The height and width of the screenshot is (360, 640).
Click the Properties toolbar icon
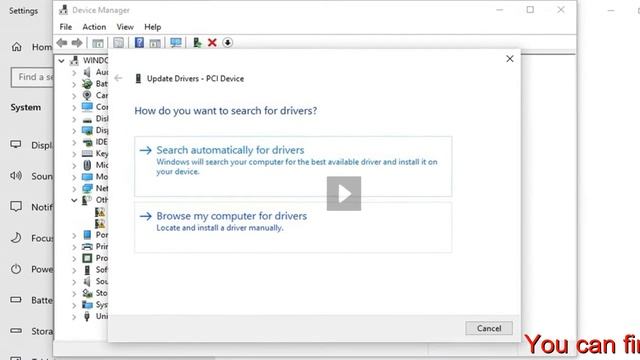[x=118, y=43]
